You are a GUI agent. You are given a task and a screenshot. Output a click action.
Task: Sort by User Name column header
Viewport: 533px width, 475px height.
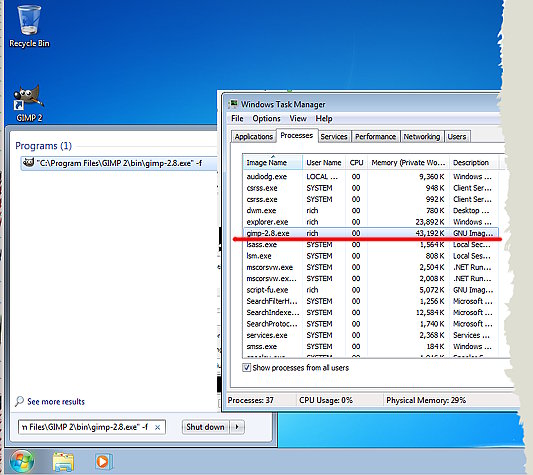coord(324,163)
